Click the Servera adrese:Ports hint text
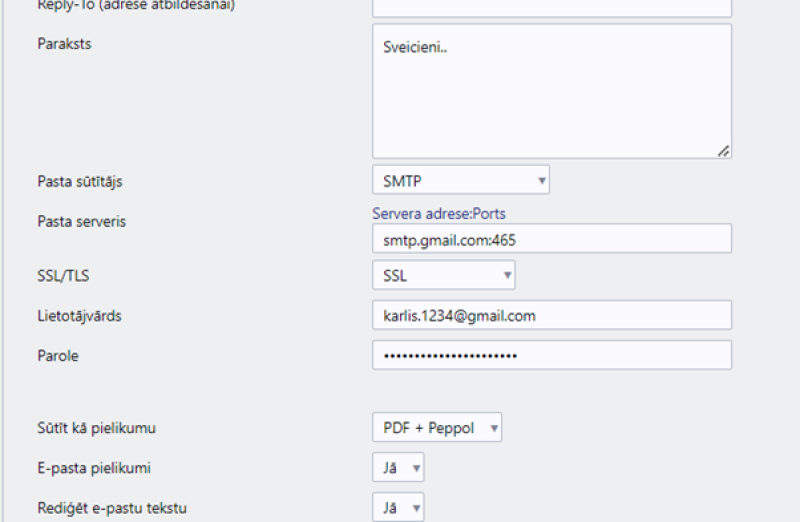The image size is (800, 522). pyautogui.click(x=446, y=214)
